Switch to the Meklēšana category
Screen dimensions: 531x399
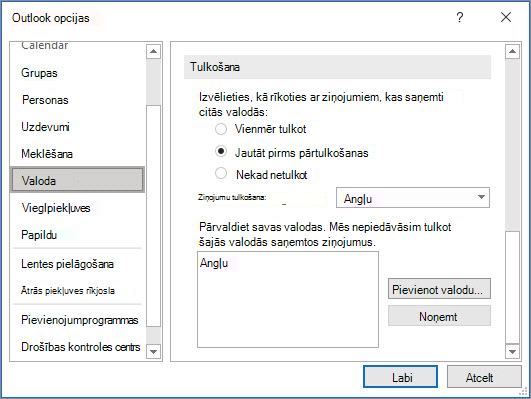tap(47, 154)
